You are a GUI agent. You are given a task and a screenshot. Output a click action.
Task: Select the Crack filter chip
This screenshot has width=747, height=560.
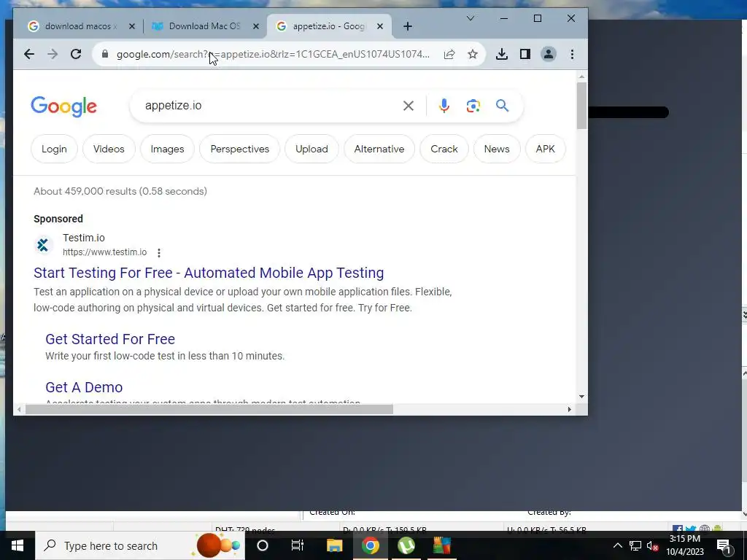[444, 149]
